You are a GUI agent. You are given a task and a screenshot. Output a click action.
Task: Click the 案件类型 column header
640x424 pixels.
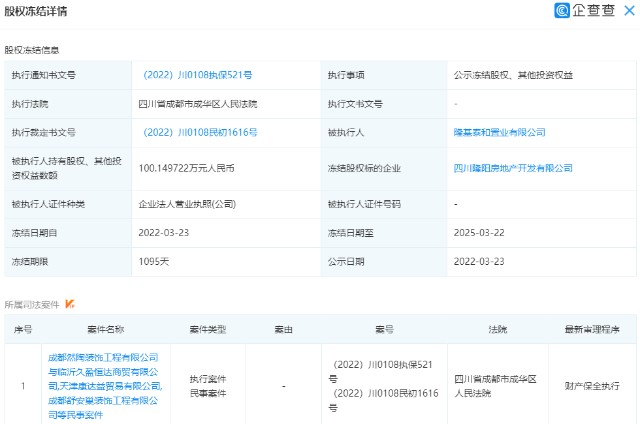point(208,329)
